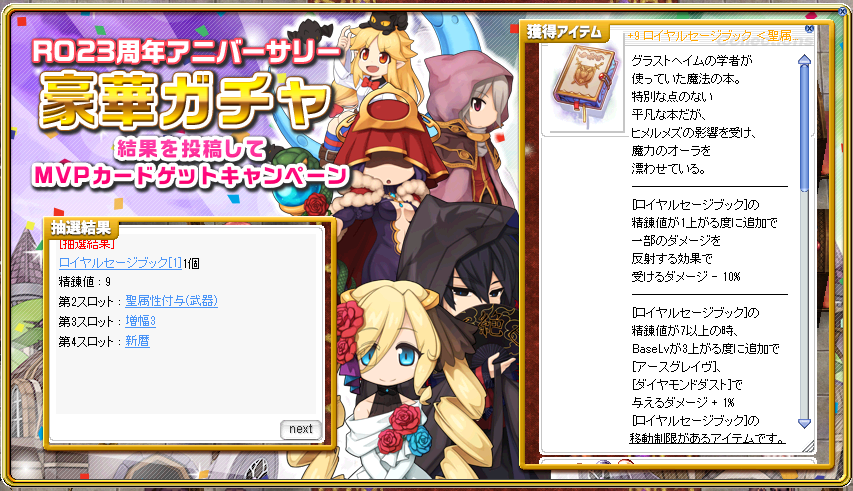Viewport: 853px width, 491px height.
Task: Select the 獲得アイテム panel tab
Action: coord(564,32)
